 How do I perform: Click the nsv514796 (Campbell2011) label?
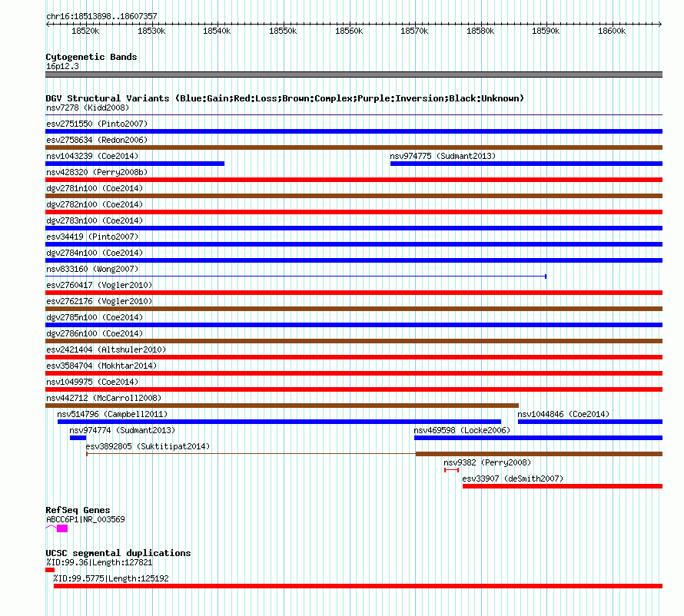[112, 414]
